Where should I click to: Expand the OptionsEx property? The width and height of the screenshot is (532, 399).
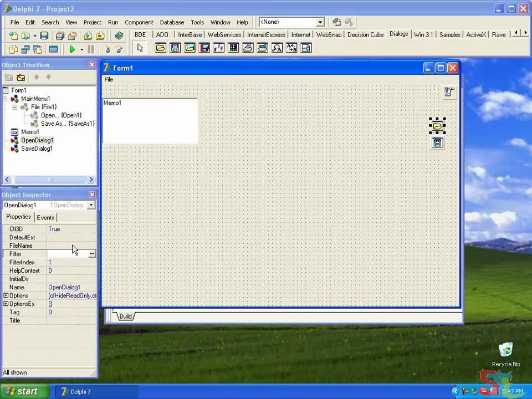[6, 304]
